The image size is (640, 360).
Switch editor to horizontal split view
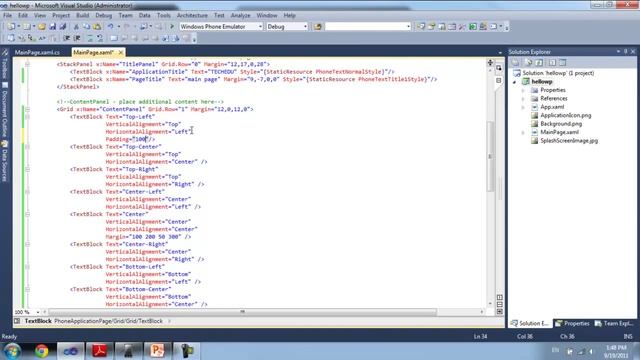[x=500, y=304]
